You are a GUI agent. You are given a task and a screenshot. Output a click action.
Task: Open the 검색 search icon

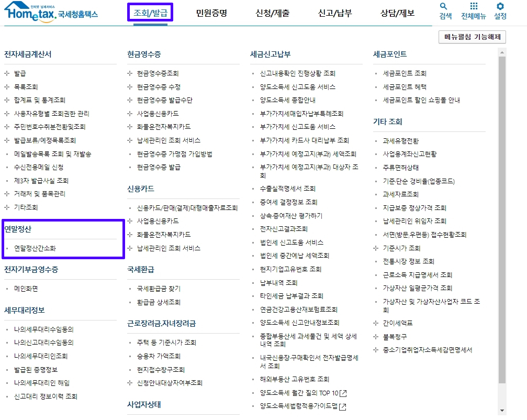click(x=445, y=11)
